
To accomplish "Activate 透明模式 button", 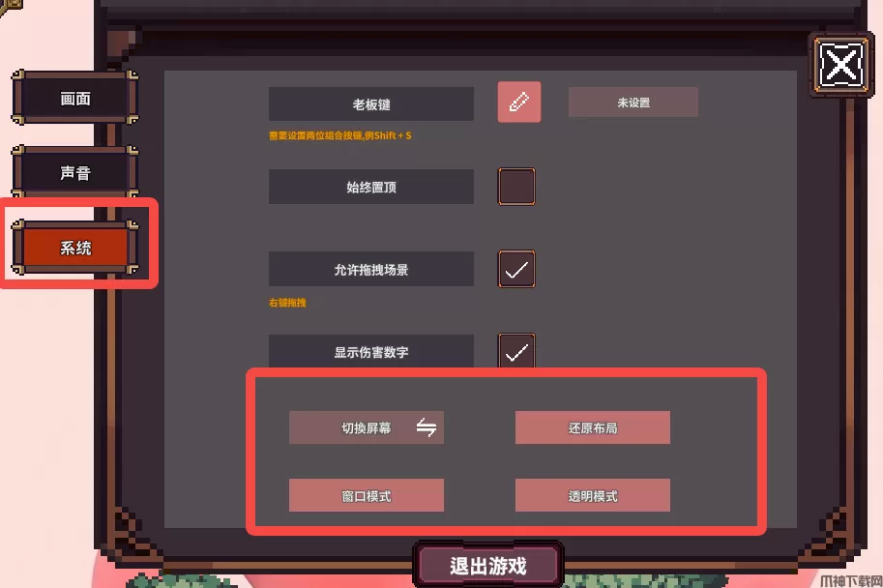I will click(593, 495).
